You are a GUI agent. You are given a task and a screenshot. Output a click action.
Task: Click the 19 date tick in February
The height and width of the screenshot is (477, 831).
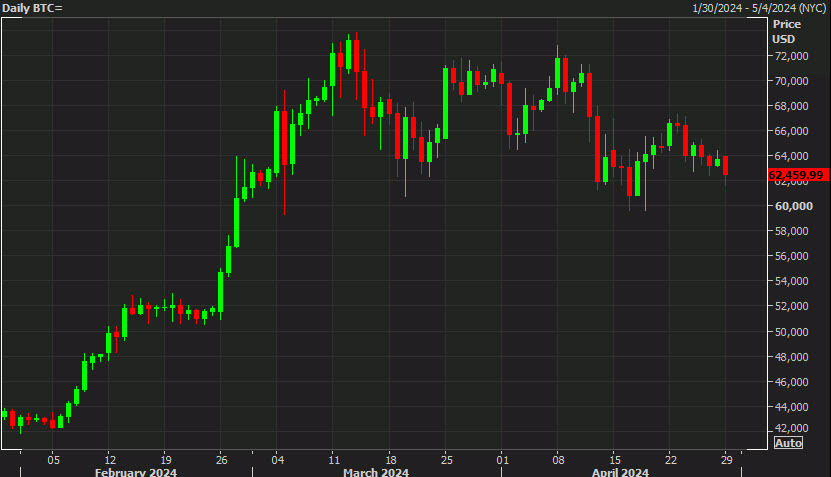(x=166, y=460)
